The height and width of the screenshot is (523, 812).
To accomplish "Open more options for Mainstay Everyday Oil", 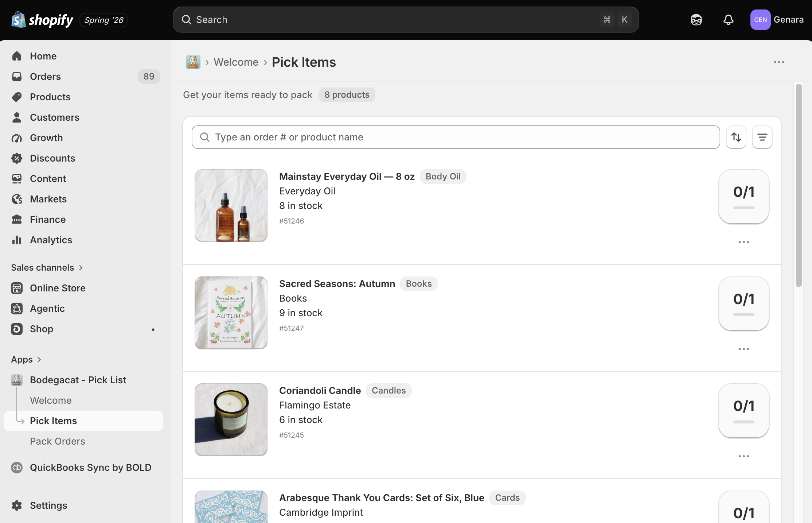I will (744, 242).
